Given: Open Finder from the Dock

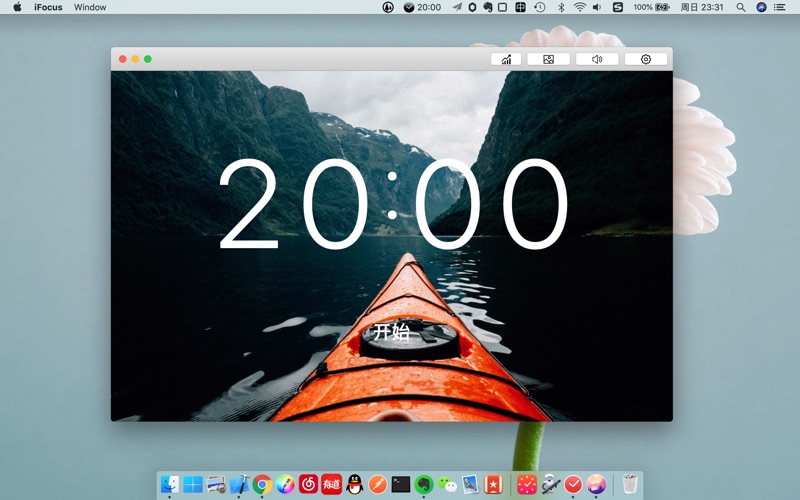Looking at the screenshot, I should coord(169,484).
